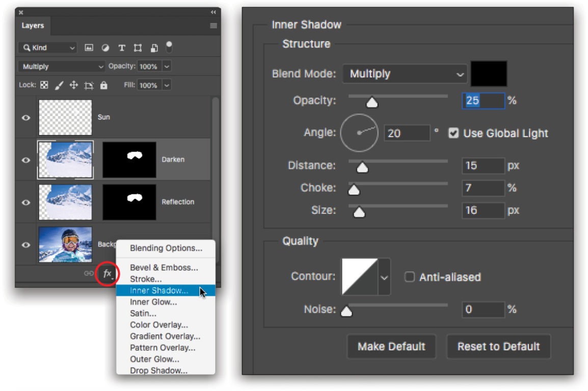The height and width of the screenshot is (391, 588).
Task: Lock transparent pixels on the layer
Action: click(45, 85)
